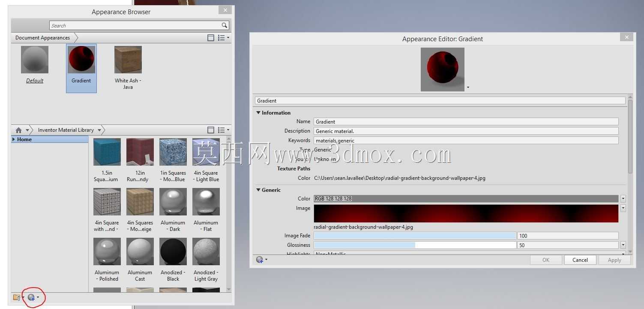Collapse the Generic section
The image size is (644, 309).
tap(258, 190)
